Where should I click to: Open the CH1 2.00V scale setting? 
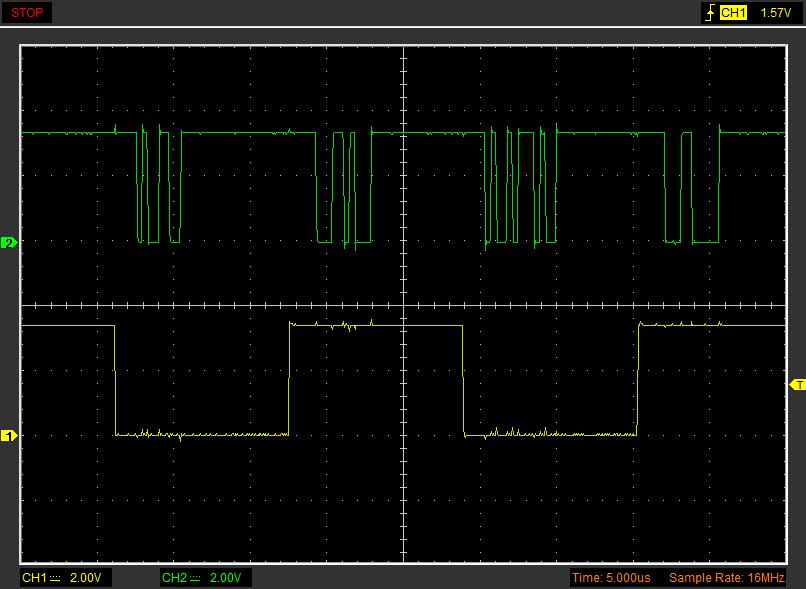click(87, 578)
